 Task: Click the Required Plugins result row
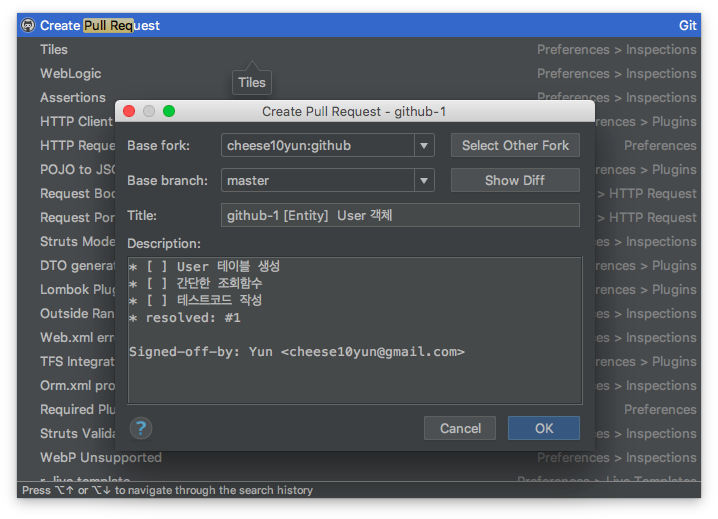[x=66, y=409]
